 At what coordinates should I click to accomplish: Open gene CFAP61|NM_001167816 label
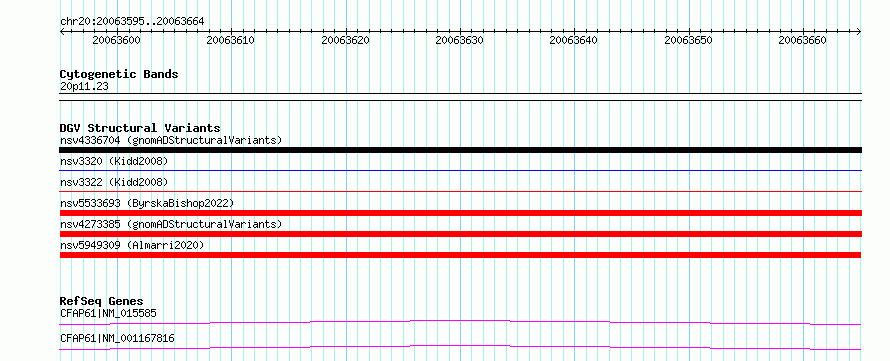coord(117,338)
